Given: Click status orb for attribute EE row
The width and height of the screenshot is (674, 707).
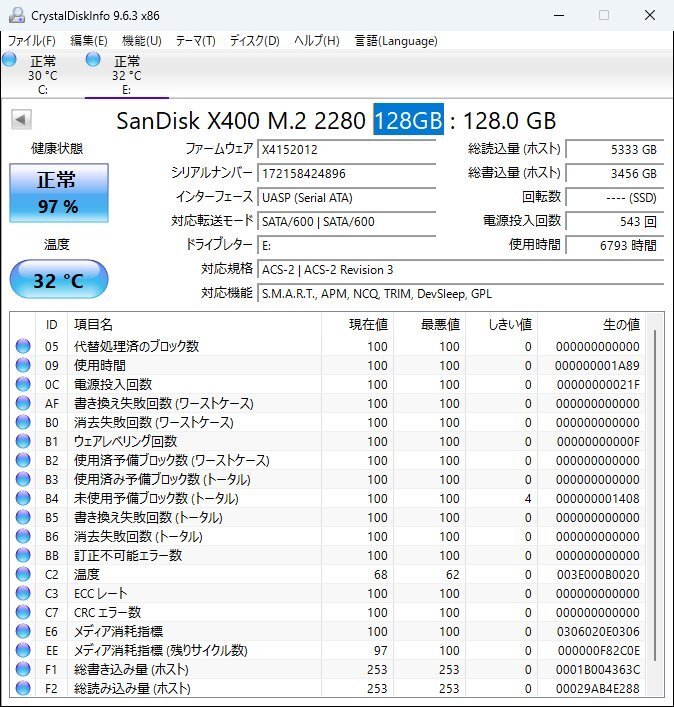Looking at the screenshot, I should pyautogui.click(x=23, y=650).
